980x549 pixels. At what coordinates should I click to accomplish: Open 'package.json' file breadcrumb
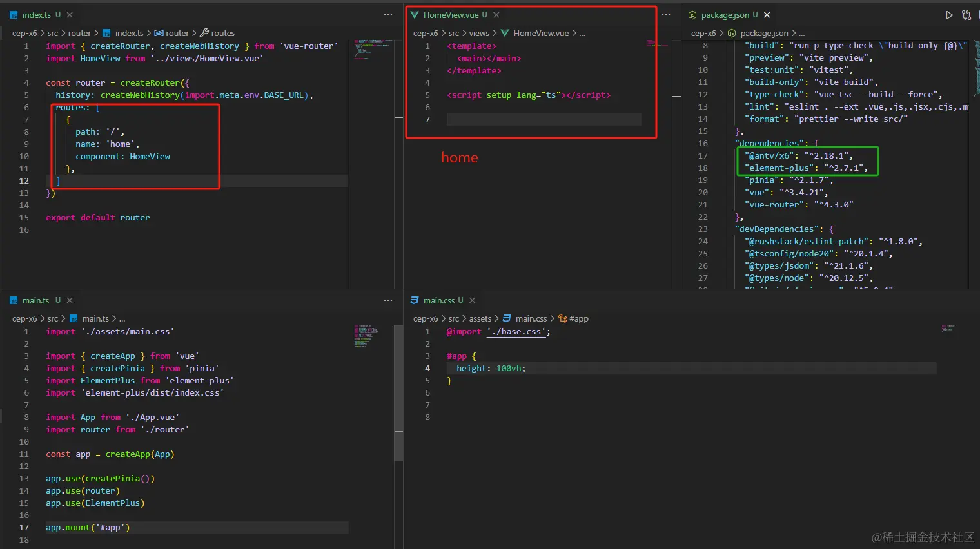[764, 33]
